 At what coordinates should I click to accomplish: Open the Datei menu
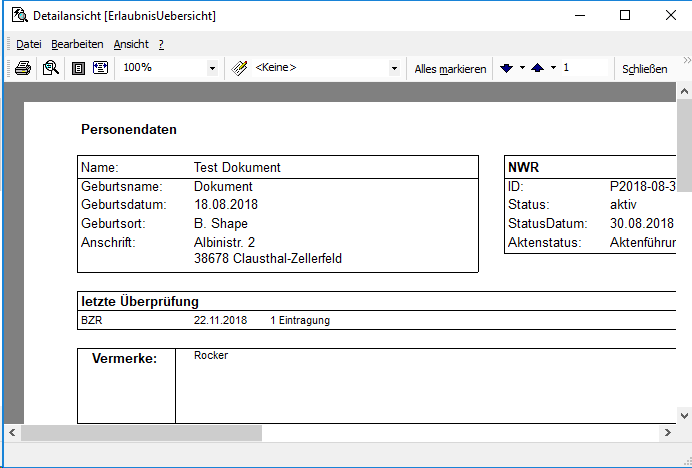click(29, 44)
